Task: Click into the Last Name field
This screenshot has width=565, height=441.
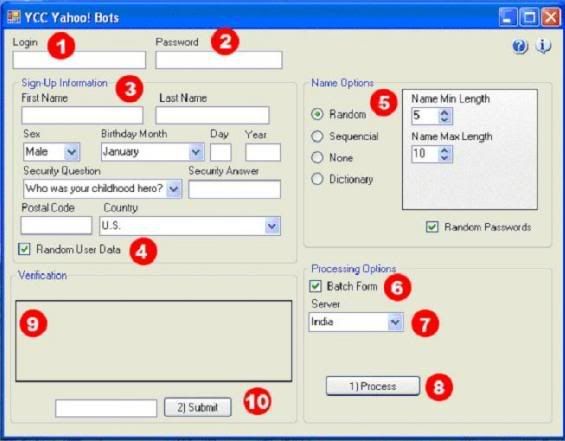Action: tap(212, 115)
